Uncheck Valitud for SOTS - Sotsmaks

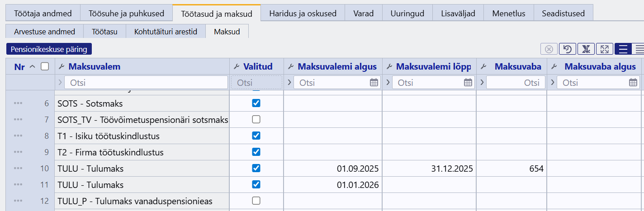[256, 103]
